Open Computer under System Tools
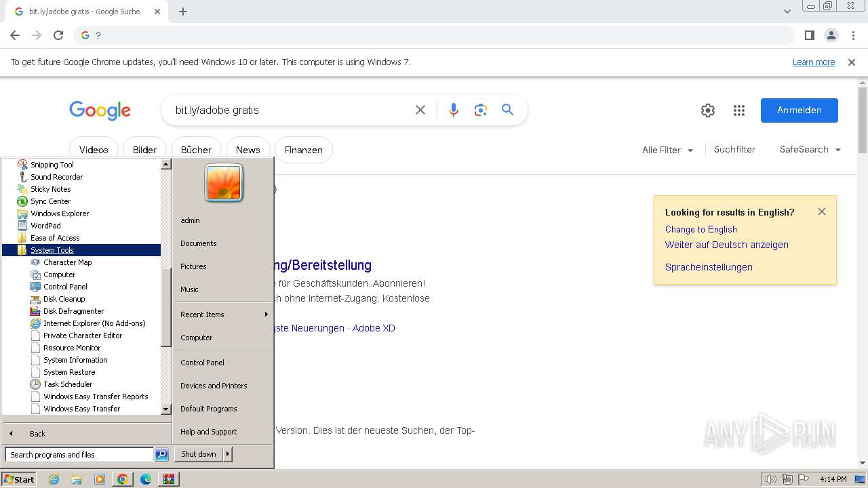This screenshot has height=488, width=868. point(60,274)
